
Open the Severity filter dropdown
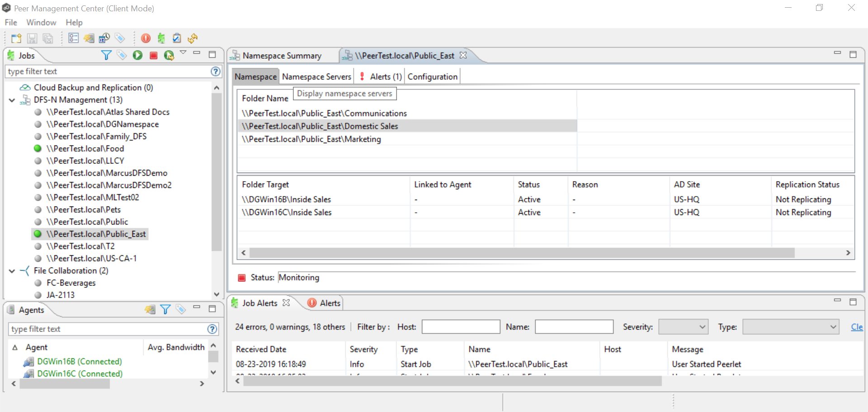(x=683, y=327)
